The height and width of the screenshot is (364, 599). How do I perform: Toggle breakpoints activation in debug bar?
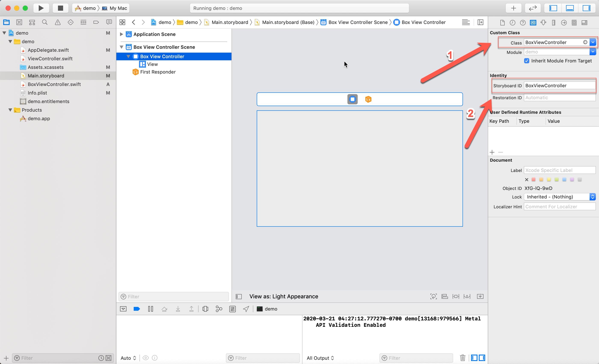pos(137,309)
